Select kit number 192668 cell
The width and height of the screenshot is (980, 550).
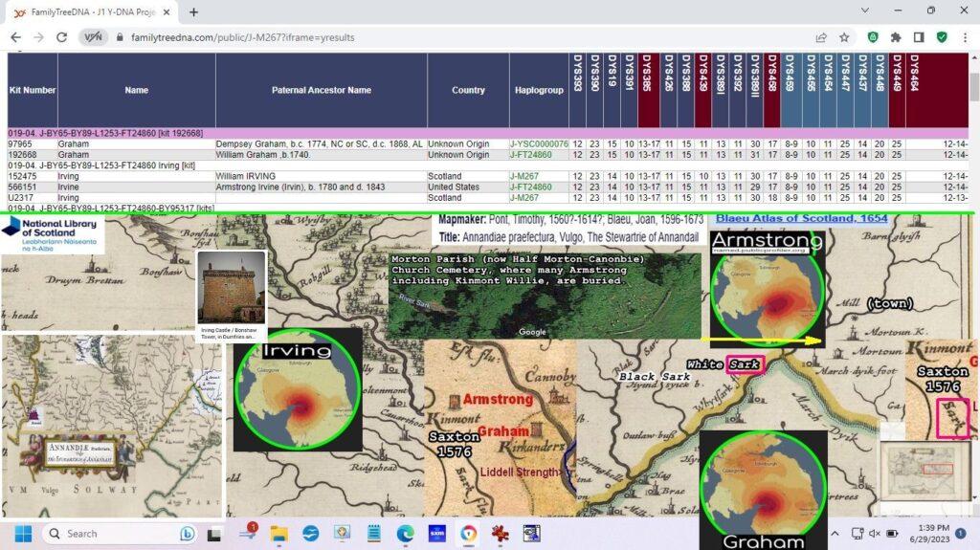pos(33,155)
